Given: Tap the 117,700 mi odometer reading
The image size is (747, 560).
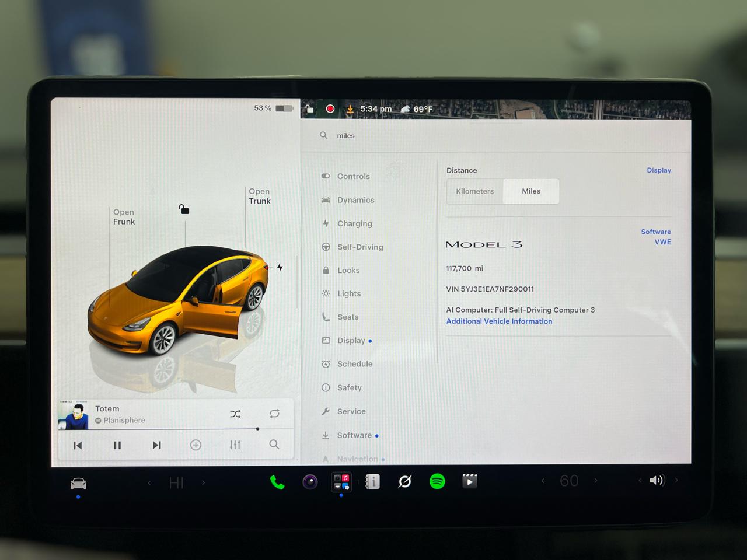Looking at the screenshot, I should click(465, 269).
